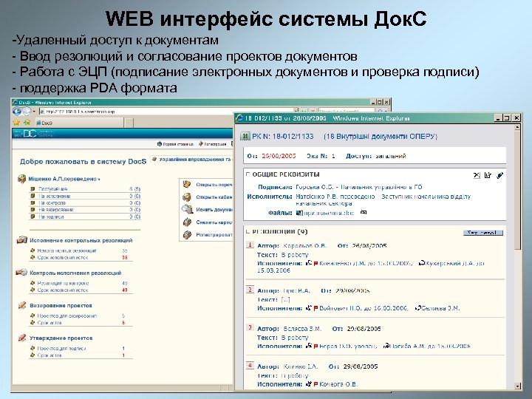Open the На подписи folder row
This screenshot has width=532, height=399.
click(85, 216)
